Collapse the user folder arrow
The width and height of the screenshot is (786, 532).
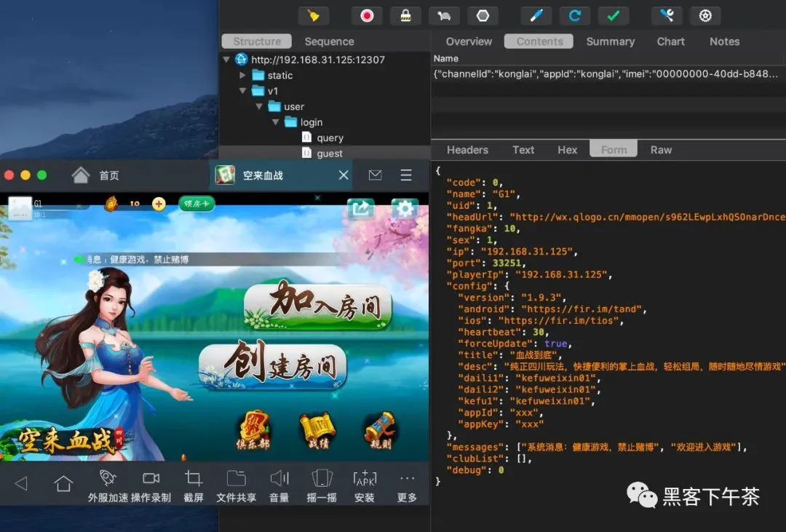(x=259, y=106)
